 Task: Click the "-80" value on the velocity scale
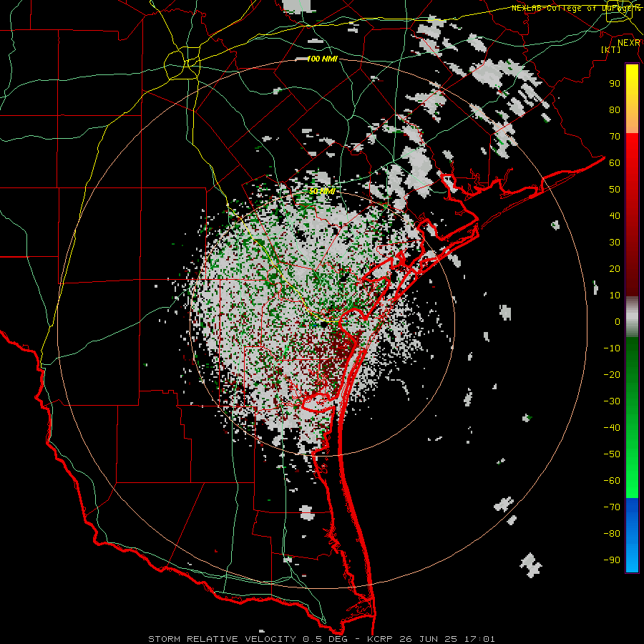(612, 534)
